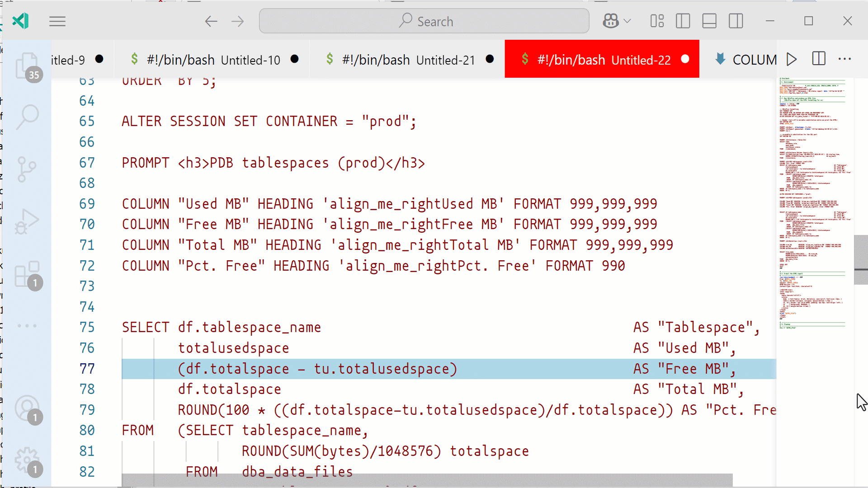
Task: Open the Accounts menu icon
Action: (27, 408)
